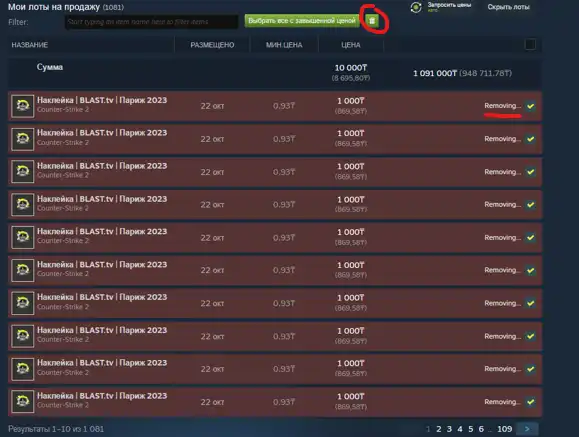The width and height of the screenshot is (579, 437).
Task: Click the first row's Removing... status text
Action: coord(503,106)
